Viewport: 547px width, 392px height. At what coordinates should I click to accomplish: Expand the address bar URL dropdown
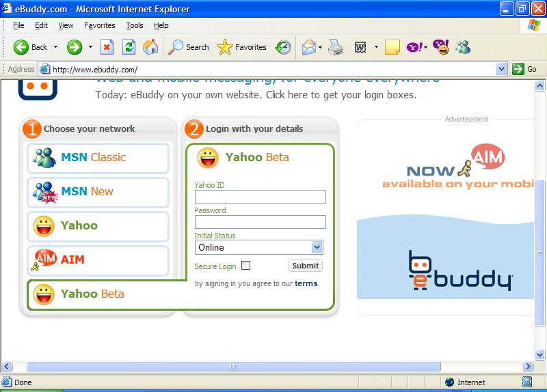click(501, 69)
